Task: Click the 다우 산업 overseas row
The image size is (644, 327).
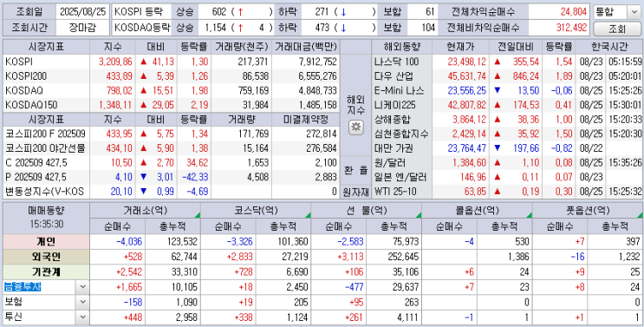Action: (x=507, y=76)
